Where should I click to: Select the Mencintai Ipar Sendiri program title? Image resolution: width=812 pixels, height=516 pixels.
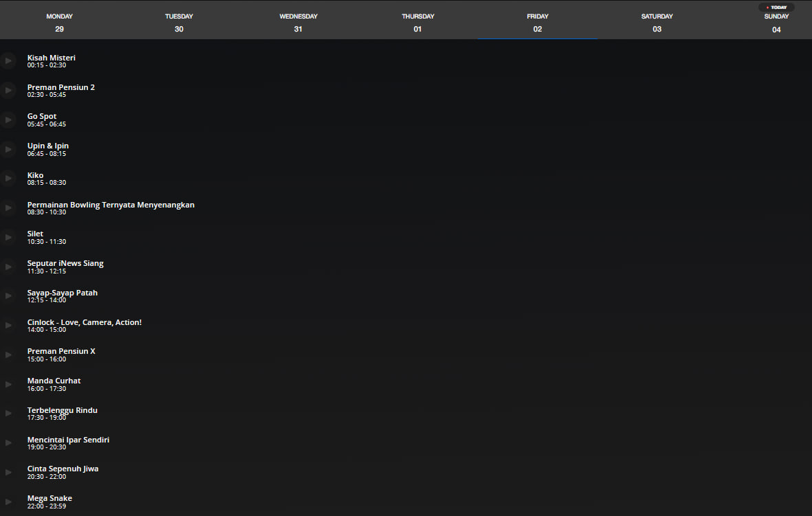pyautogui.click(x=68, y=440)
